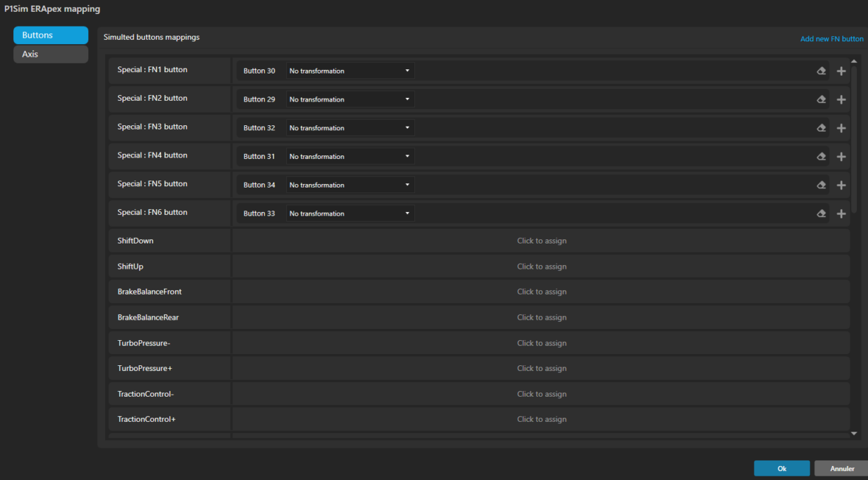Confirm the mapping with the Ok button

click(x=781, y=468)
